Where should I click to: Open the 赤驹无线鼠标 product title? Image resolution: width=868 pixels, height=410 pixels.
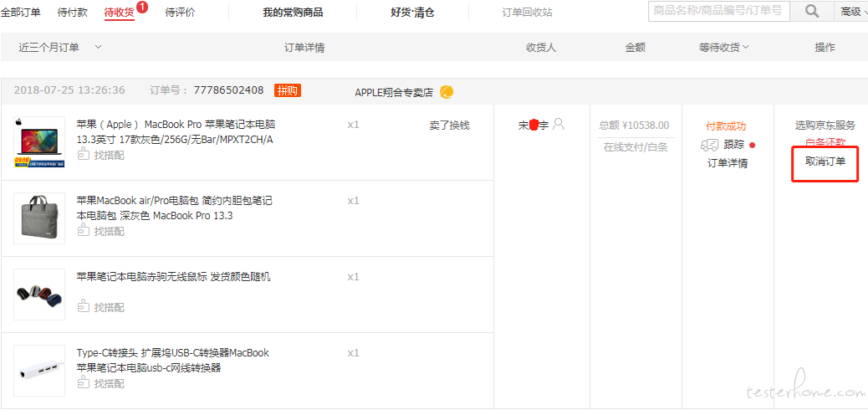click(174, 276)
